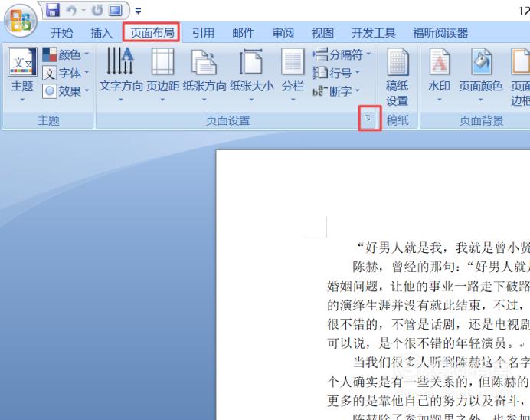
Task: Open 页面颜色 page color picker
Action: (x=481, y=74)
